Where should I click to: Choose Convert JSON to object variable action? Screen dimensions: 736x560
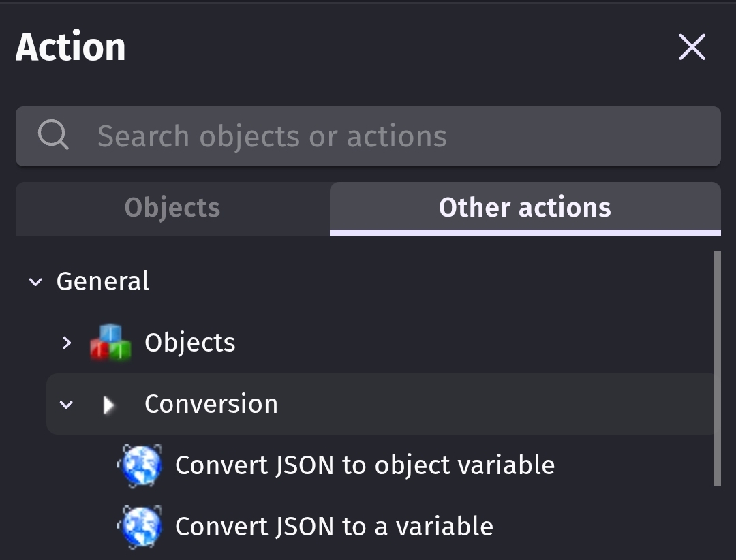pos(365,465)
